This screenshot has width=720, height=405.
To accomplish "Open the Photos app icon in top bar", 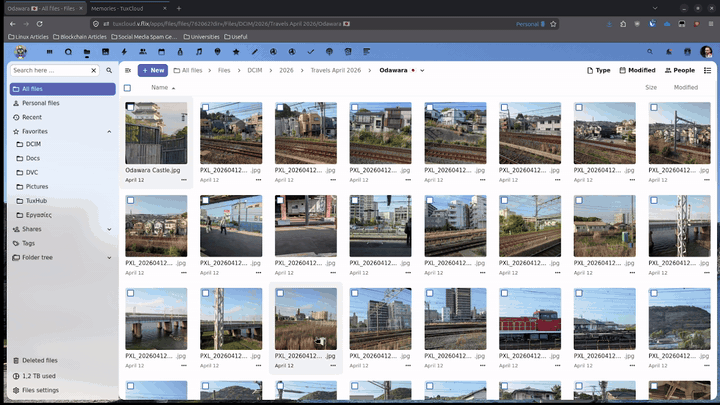I will [106, 52].
